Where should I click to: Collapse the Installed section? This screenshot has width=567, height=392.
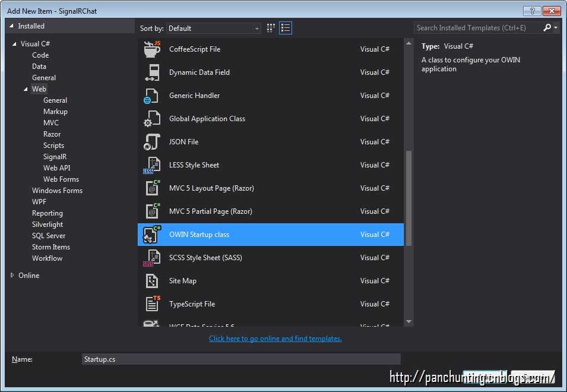click(x=11, y=26)
